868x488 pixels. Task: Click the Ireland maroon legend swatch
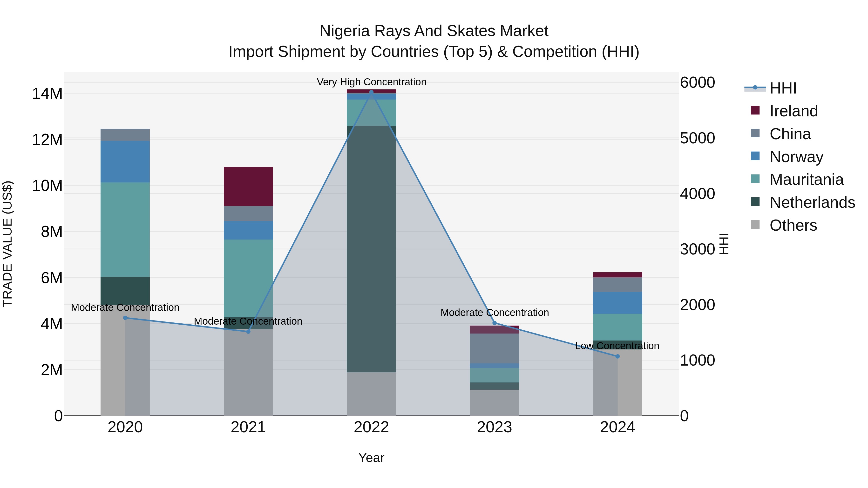[x=755, y=110]
